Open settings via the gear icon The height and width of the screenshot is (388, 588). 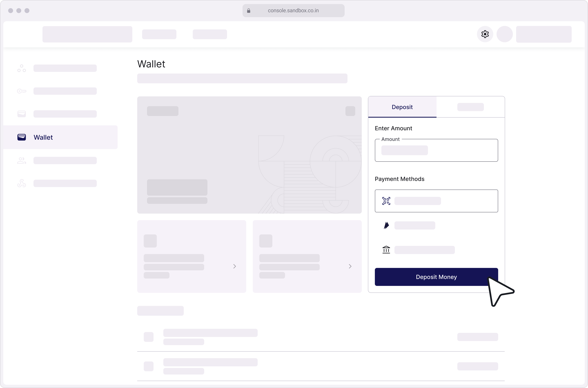coord(485,34)
